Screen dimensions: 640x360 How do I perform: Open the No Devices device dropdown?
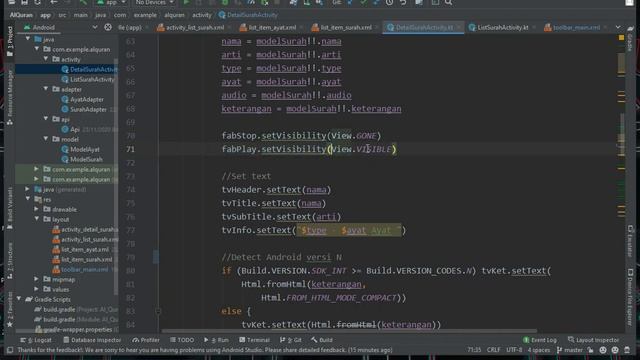(x=154, y=2)
